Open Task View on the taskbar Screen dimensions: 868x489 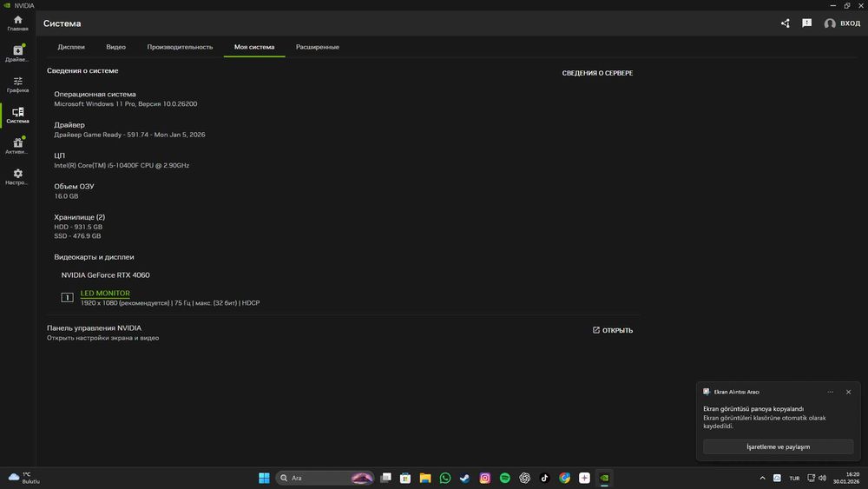[x=386, y=478]
